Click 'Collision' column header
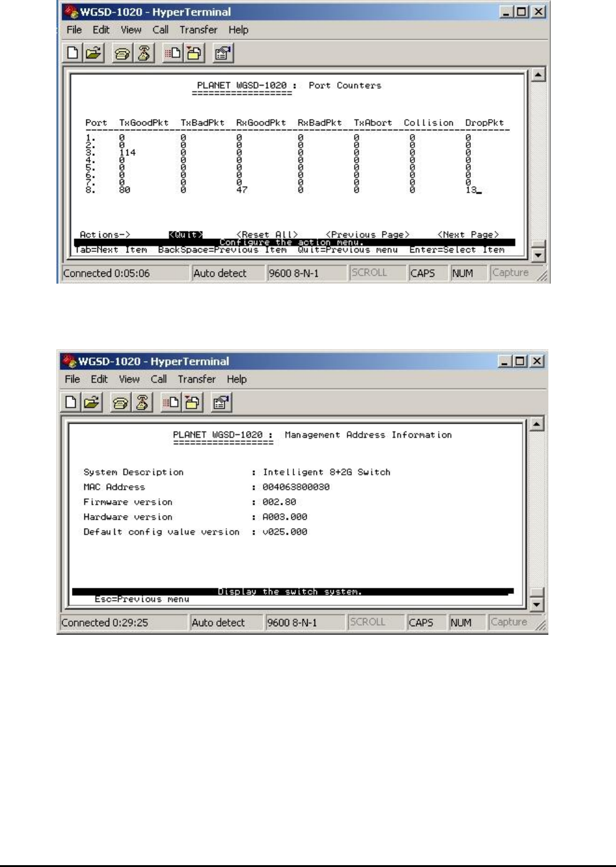Image resolution: width=616 pixels, height=867 pixels. click(429, 123)
